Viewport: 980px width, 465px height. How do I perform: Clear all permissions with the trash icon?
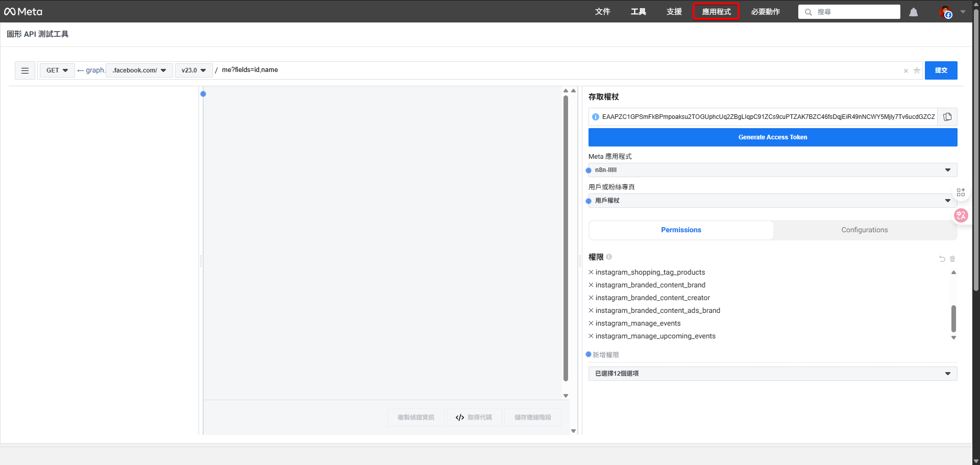point(951,259)
